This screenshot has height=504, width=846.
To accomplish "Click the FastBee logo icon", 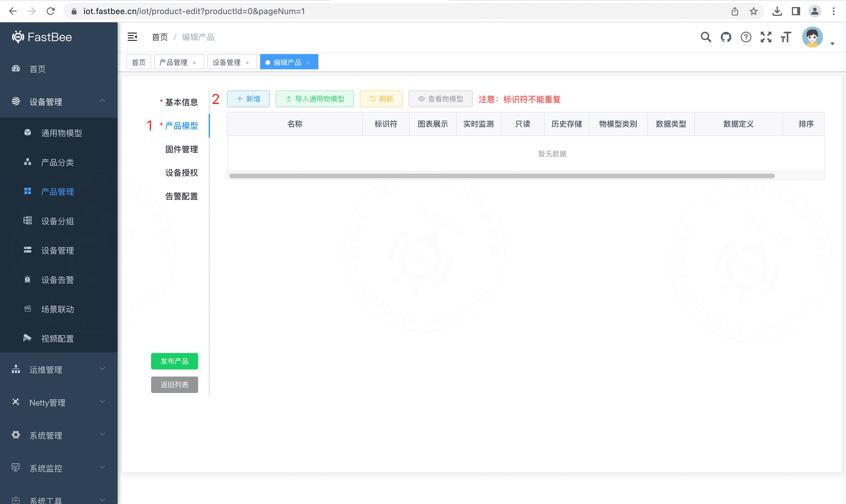I will 18,37.
